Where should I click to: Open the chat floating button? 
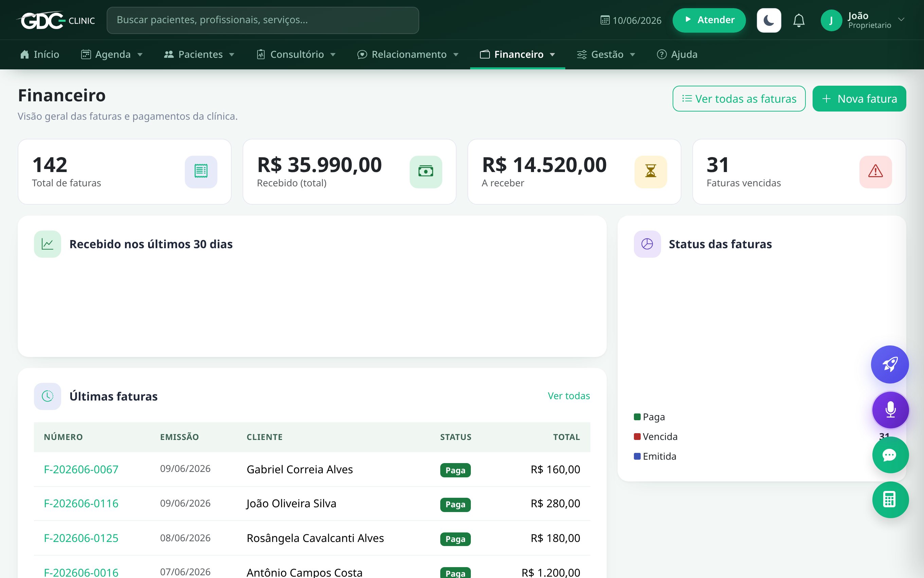click(890, 455)
